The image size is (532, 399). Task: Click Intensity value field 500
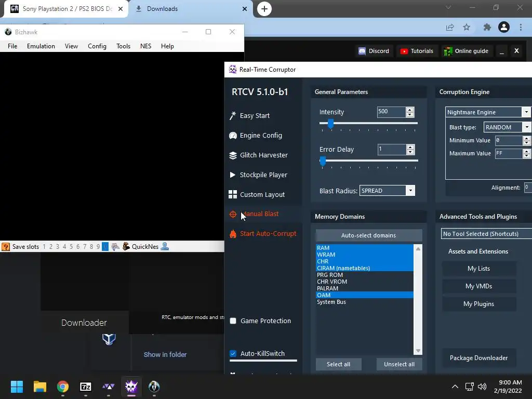391,112
